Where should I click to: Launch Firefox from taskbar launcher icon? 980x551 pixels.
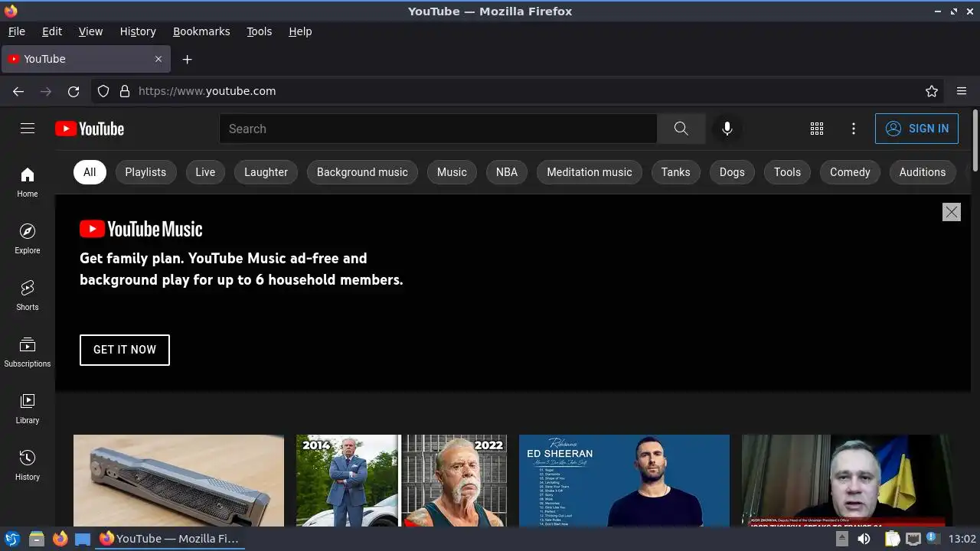(60, 539)
